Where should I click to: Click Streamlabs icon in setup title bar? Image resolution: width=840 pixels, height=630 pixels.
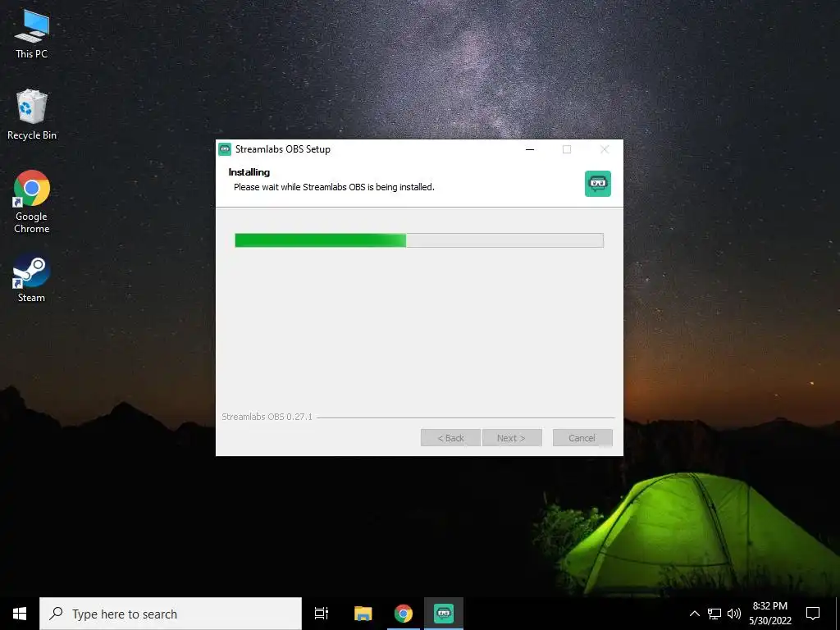[225, 149]
